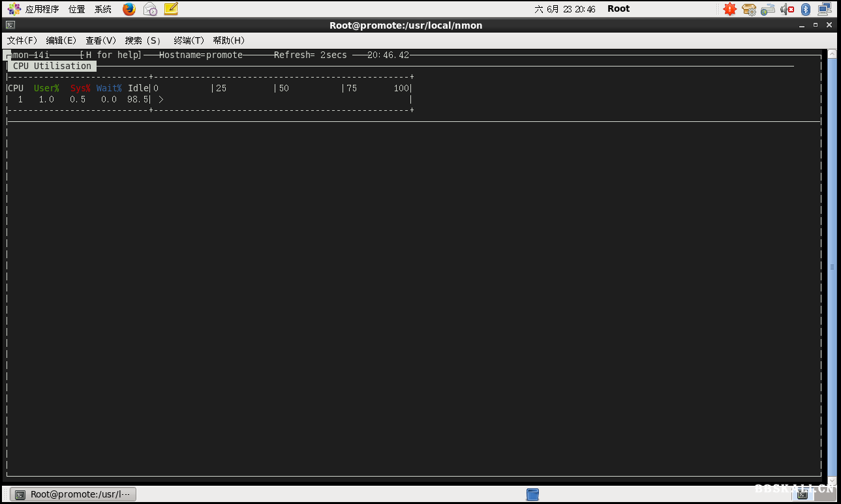Open the 查看(V) menu
This screenshot has height=504, width=841.
click(100, 40)
